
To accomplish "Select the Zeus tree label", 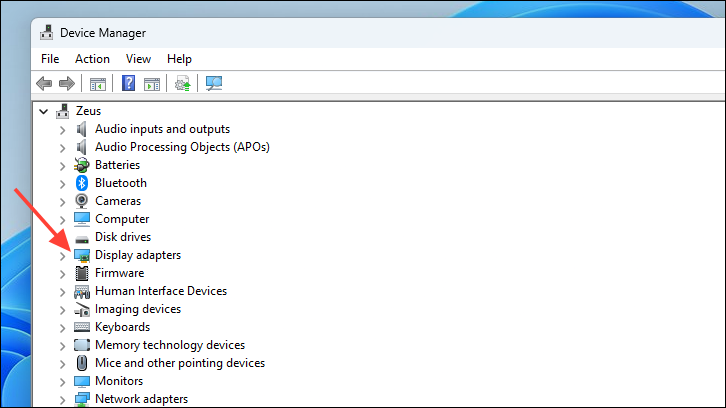I will pos(88,111).
